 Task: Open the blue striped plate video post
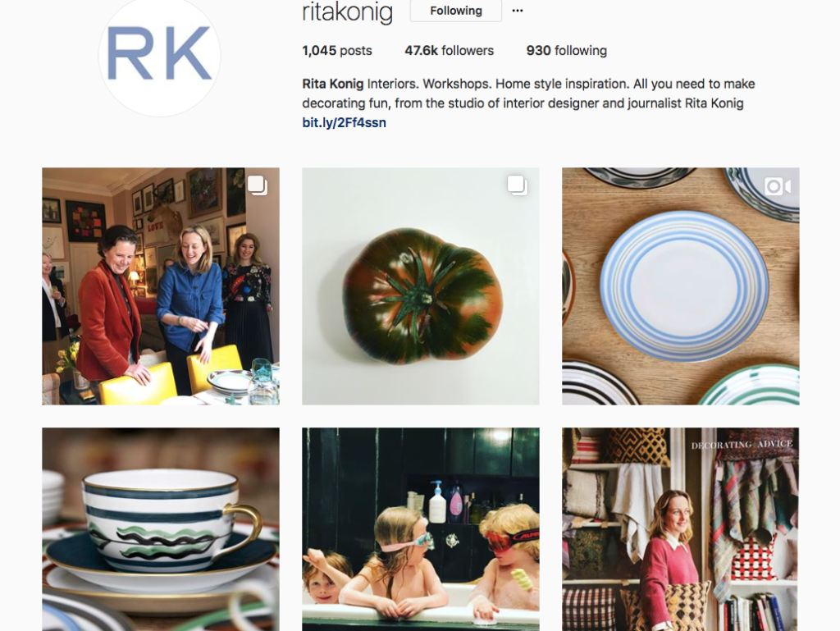[x=680, y=286]
